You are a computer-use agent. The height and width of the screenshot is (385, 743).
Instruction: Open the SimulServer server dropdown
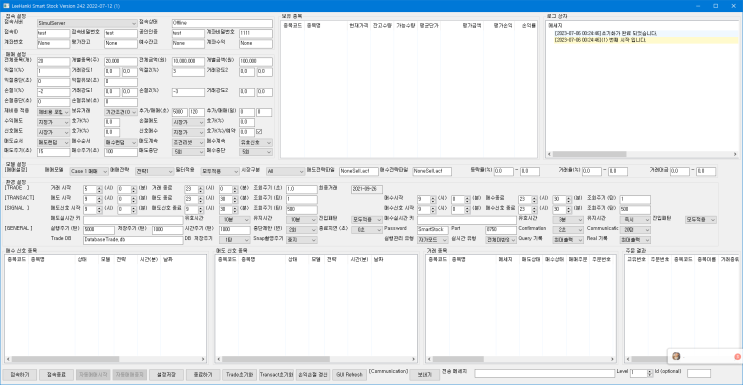(x=87, y=23)
